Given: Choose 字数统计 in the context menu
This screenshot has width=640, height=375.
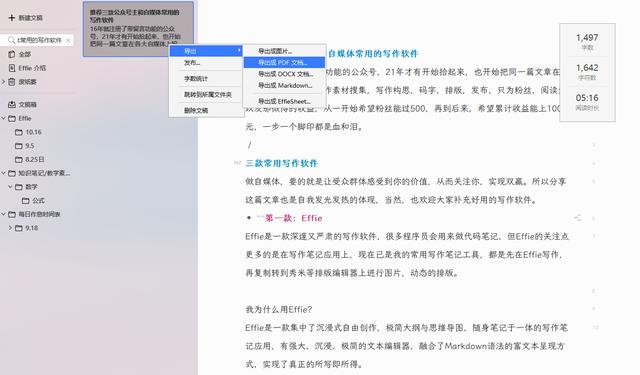Looking at the screenshot, I should coord(206,78).
